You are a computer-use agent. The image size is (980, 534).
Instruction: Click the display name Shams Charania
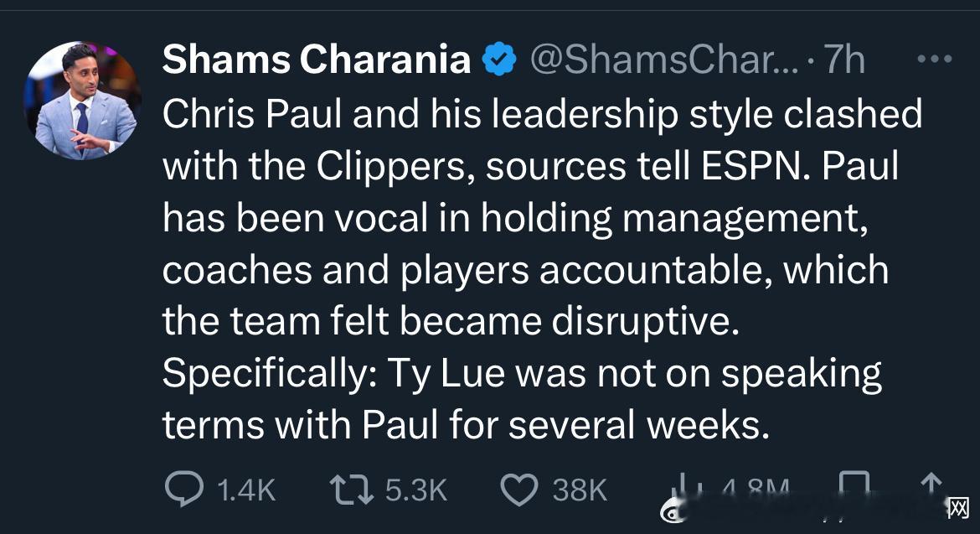point(315,59)
